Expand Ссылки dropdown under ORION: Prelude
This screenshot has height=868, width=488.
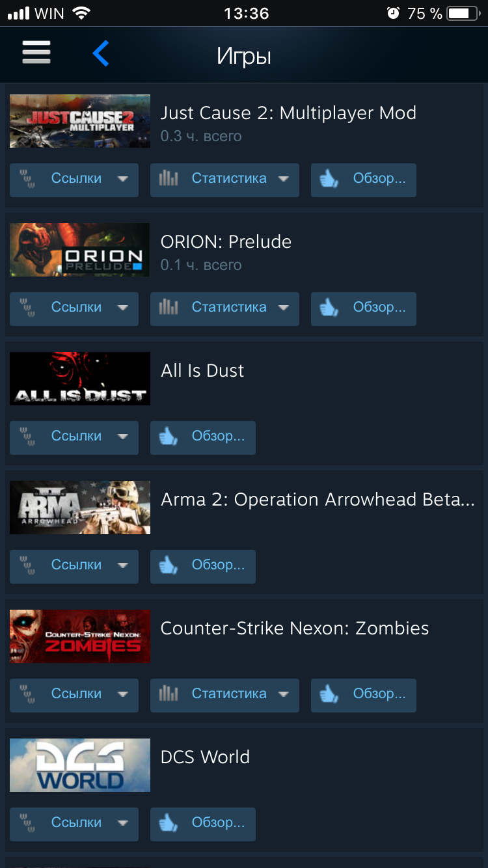[x=123, y=308]
